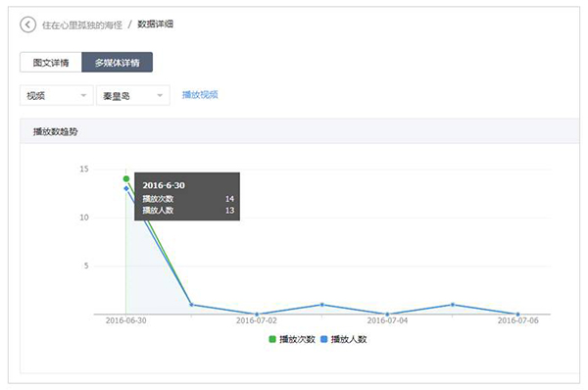Click the 数据详细 breadcrumb text
588x390 pixels.
[x=155, y=24]
